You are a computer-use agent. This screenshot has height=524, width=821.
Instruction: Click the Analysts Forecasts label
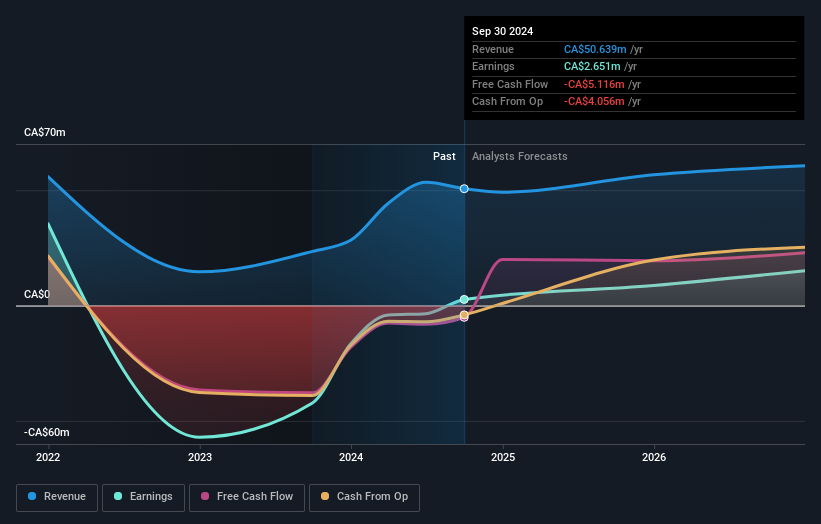click(x=519, y=156)
